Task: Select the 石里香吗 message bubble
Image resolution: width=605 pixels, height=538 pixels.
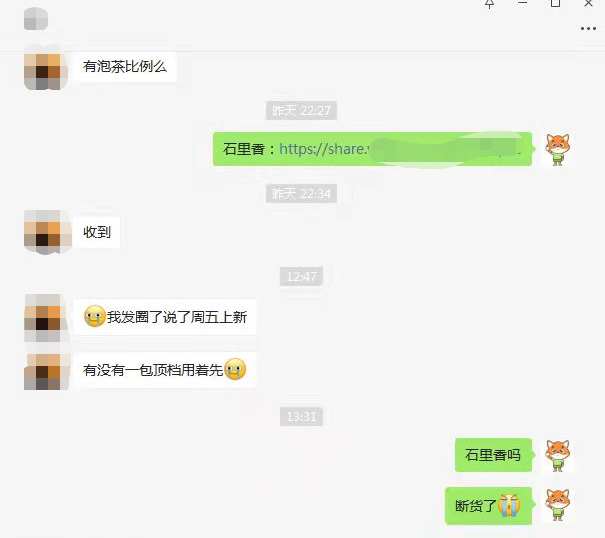Action: point(493,455)
